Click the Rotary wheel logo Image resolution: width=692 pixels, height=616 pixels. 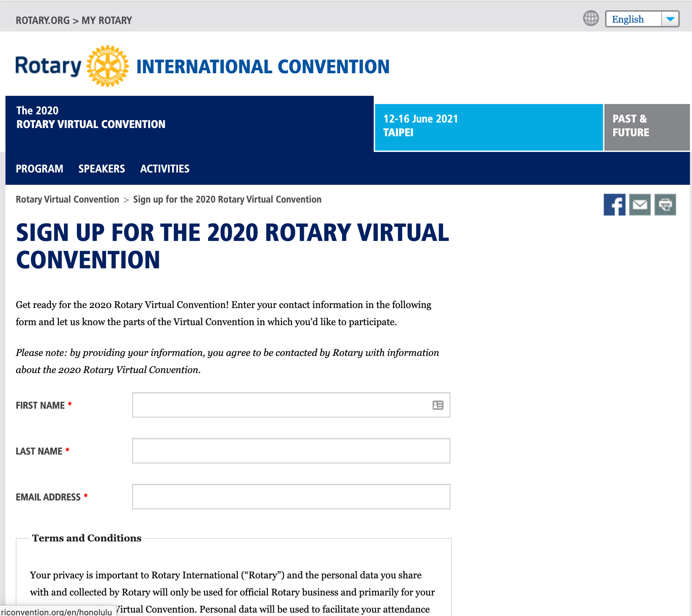click(107, 66)
